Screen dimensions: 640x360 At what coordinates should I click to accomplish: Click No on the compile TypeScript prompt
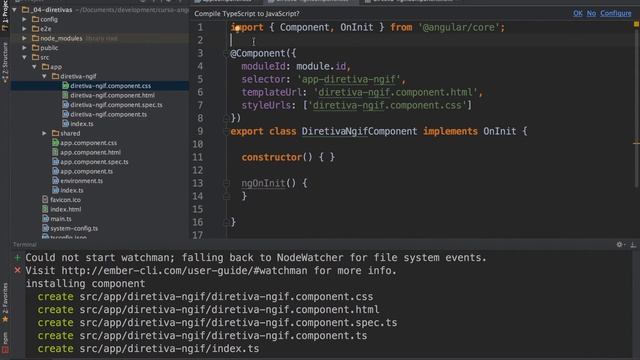(x=591, y=13)
